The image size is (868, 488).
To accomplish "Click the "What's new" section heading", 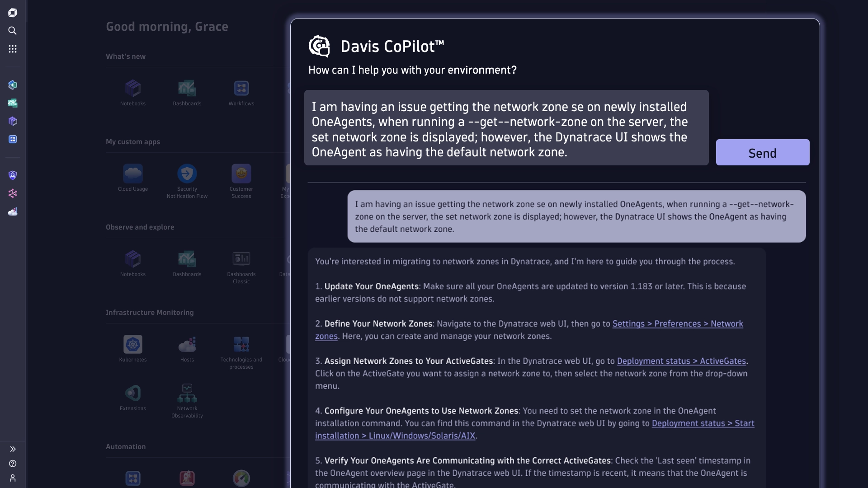I will click(126, 56).
